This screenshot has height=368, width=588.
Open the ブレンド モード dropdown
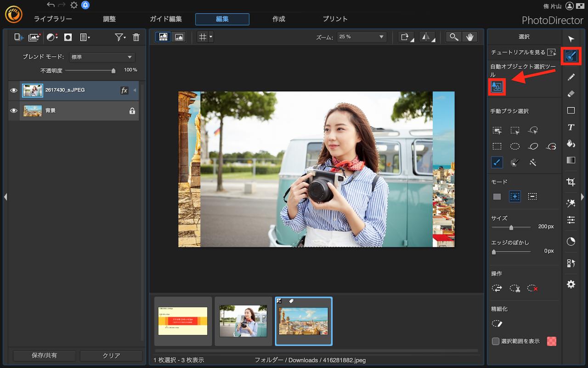tap(102, 57)
